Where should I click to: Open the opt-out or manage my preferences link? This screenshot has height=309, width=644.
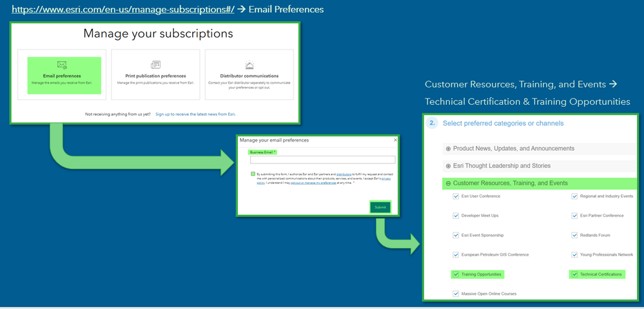(x=313, y=183)
